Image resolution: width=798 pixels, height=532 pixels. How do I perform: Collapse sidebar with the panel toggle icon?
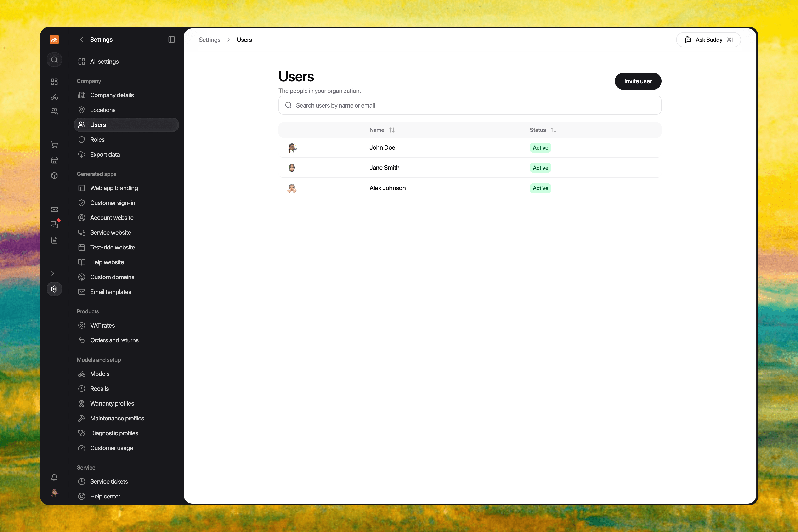(x=172, y=40)
